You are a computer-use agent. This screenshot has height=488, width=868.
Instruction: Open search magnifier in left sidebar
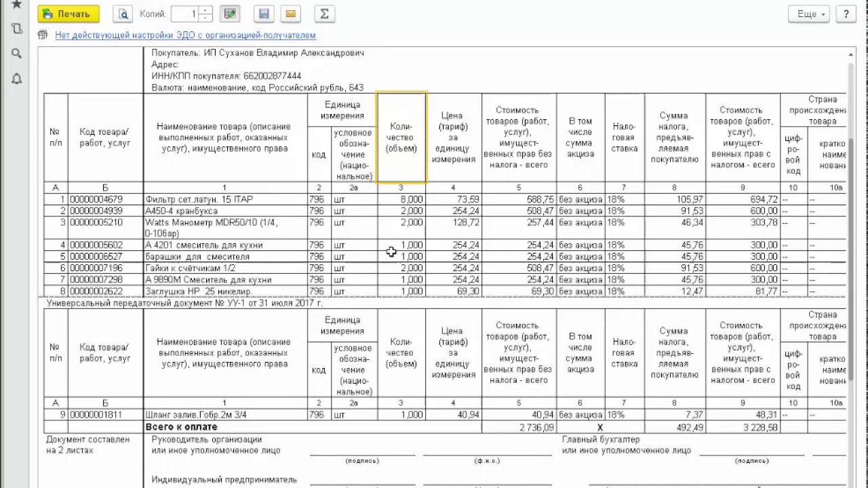(17, 54)
